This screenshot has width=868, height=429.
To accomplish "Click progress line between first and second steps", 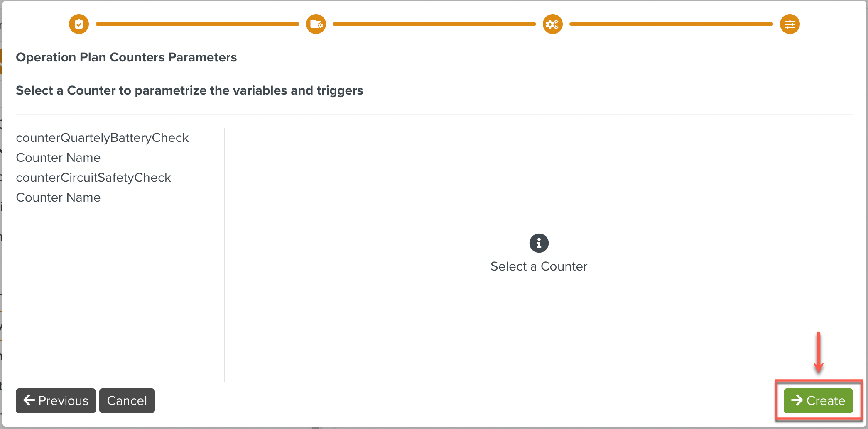I will [197, 24].
